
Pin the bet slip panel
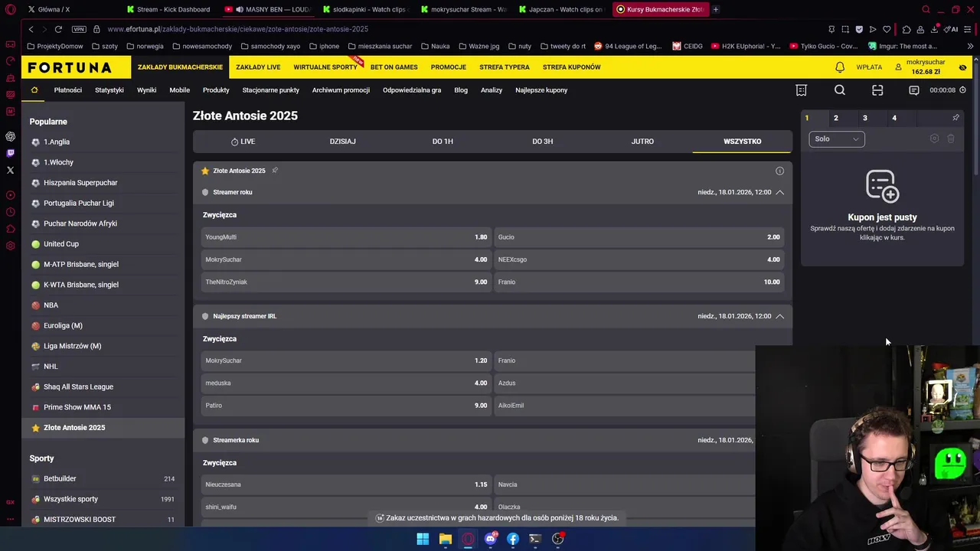tap(955, 118)
